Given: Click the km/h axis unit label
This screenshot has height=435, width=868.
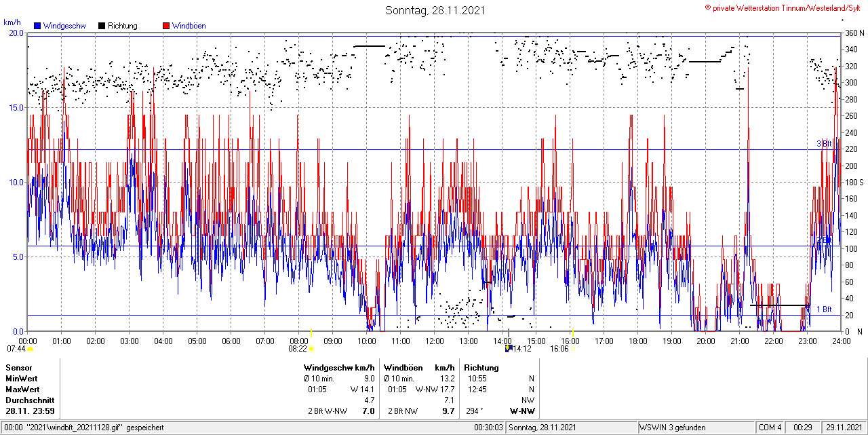Looking at the screenshot, I should coord(12,22).
